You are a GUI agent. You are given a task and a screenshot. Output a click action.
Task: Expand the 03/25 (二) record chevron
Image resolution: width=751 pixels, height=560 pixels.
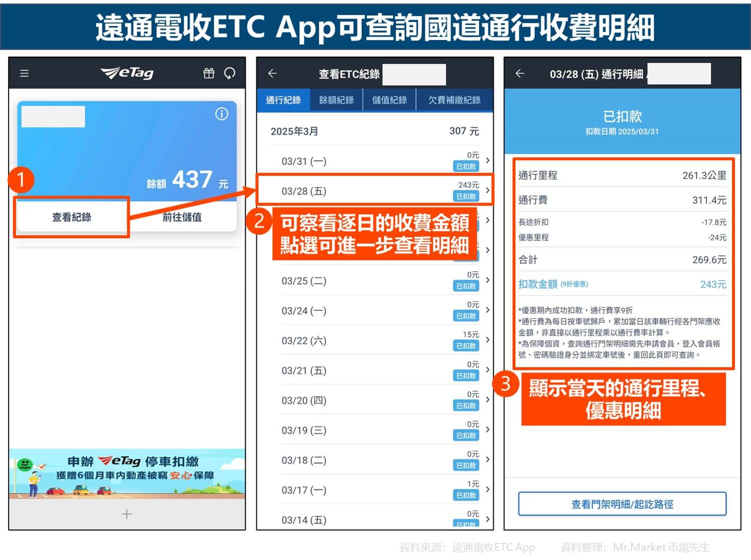(488, 280)
